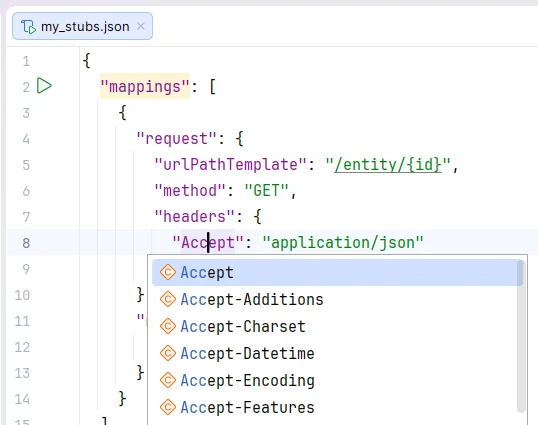This screenshot has height=425, width=538.
Task: Click the "application/json" value
Action: click(x=343, y=243)
